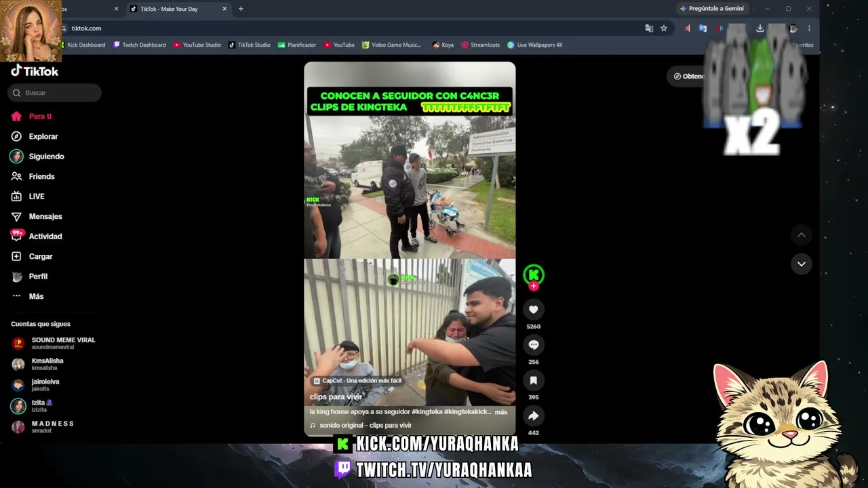The image size is (868, 488).
Task: Open the Streamloots bookmark
Action: [x=480, y=45]
